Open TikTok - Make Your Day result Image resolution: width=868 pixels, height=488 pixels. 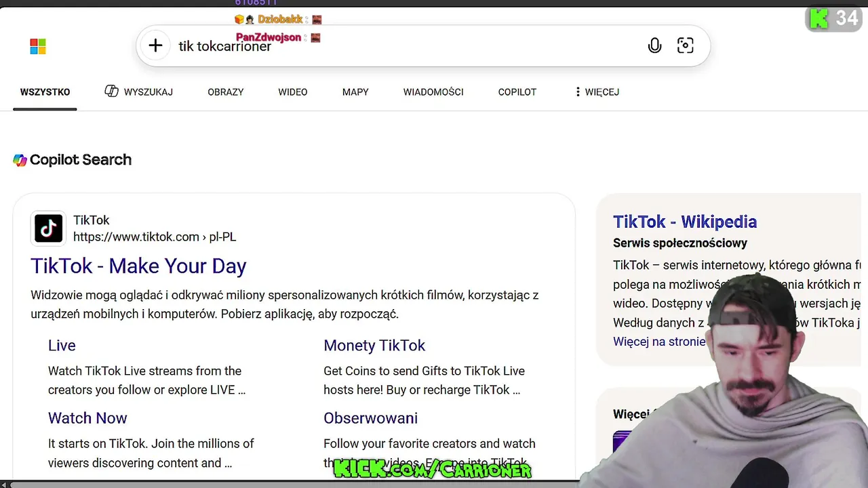(x=138, y=266)
